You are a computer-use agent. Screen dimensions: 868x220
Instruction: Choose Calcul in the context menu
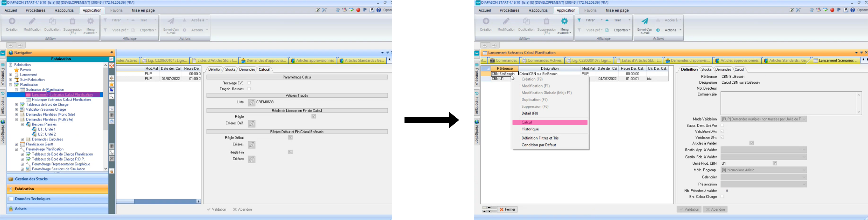(527, 122)
